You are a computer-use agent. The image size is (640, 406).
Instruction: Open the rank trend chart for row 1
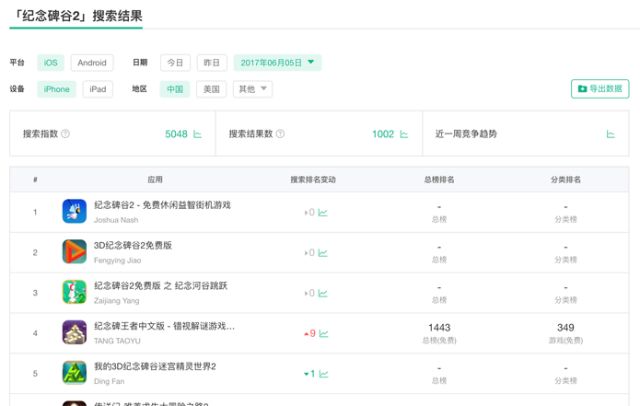tap(323, 212)
